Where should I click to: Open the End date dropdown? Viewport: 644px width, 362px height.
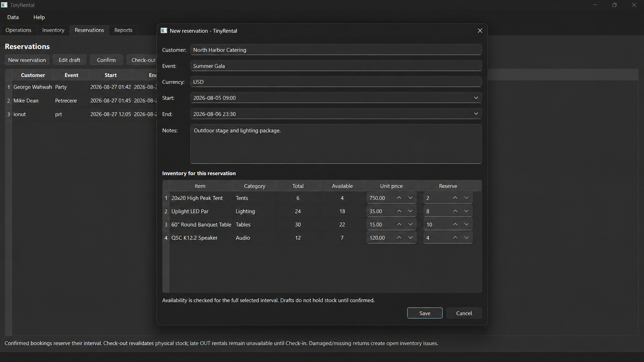coord(476,114)
